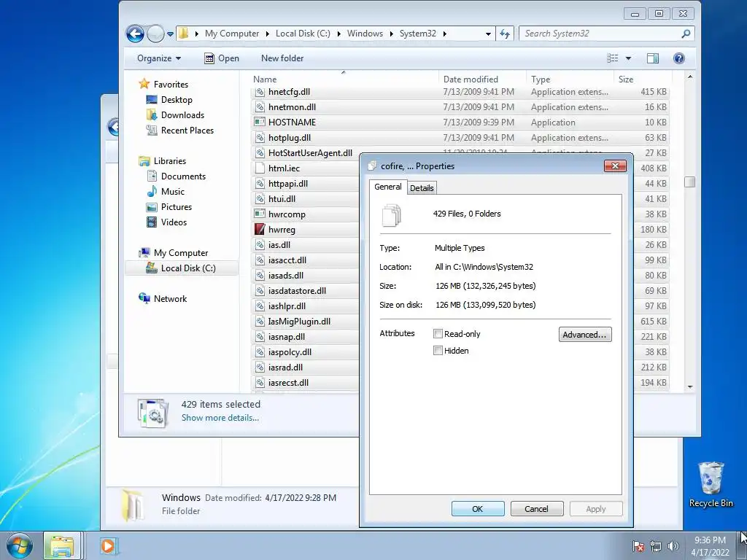Open the Documents library

183,176
